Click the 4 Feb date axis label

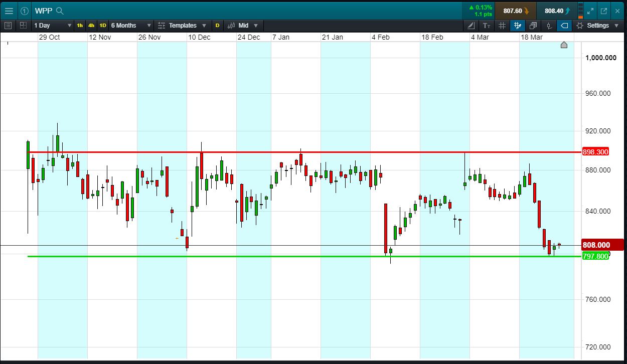click(x=381, y=37)
